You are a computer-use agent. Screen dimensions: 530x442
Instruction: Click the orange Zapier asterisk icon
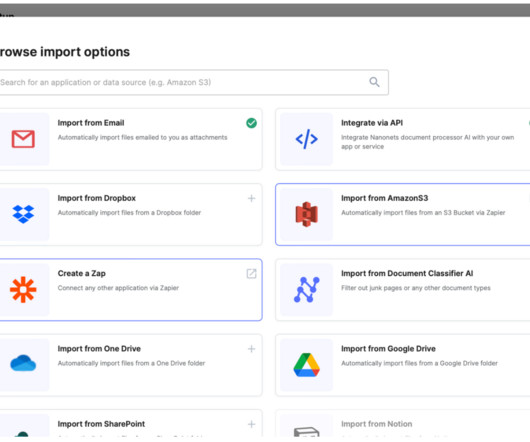coord(23,290)
